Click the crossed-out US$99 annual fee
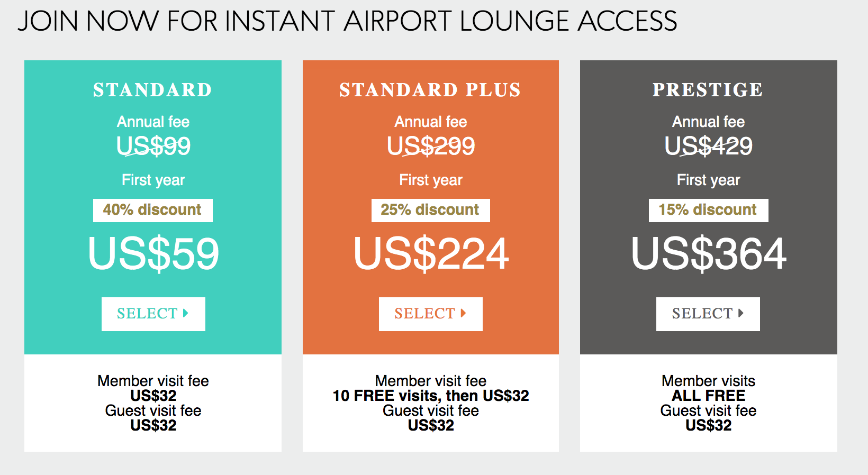Screen dimensions: 868x475 click(x=153, y=146)
